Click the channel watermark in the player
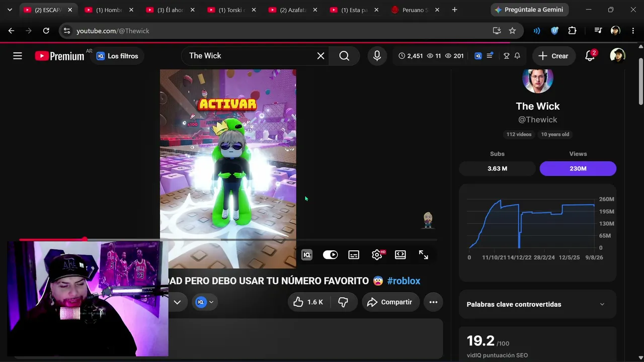The height and width of the screenshot is (362, 644). pos(428,220)
